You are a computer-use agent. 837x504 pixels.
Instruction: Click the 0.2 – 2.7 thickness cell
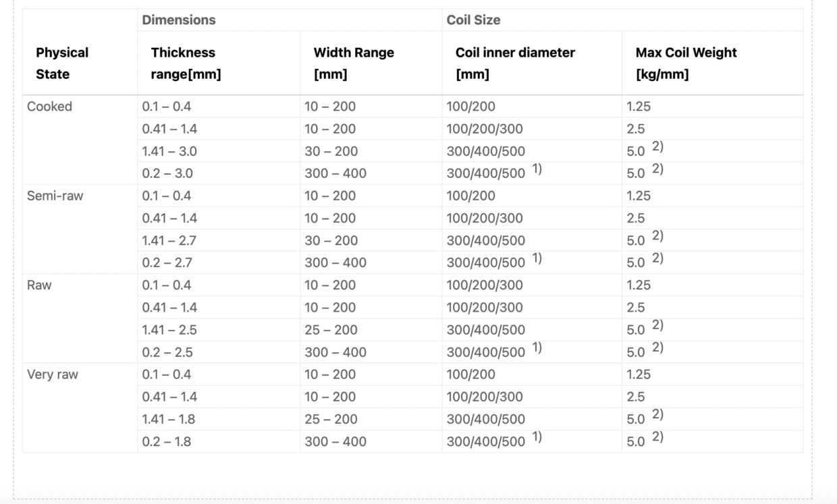(x=167, y=262)
